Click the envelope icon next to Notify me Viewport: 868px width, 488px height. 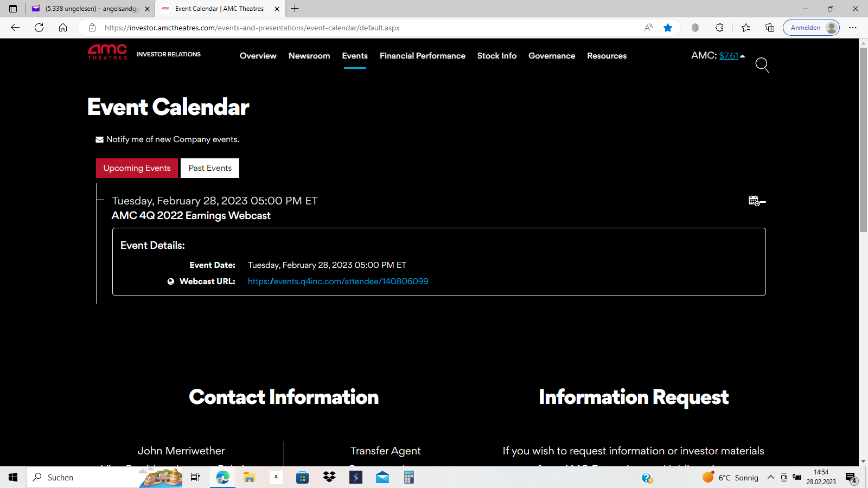pos(99,139)
